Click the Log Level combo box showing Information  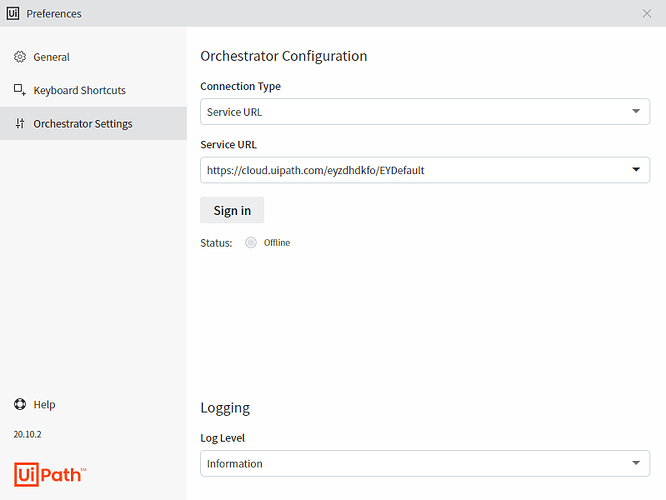pyautogui.click(x=425, y=463)
